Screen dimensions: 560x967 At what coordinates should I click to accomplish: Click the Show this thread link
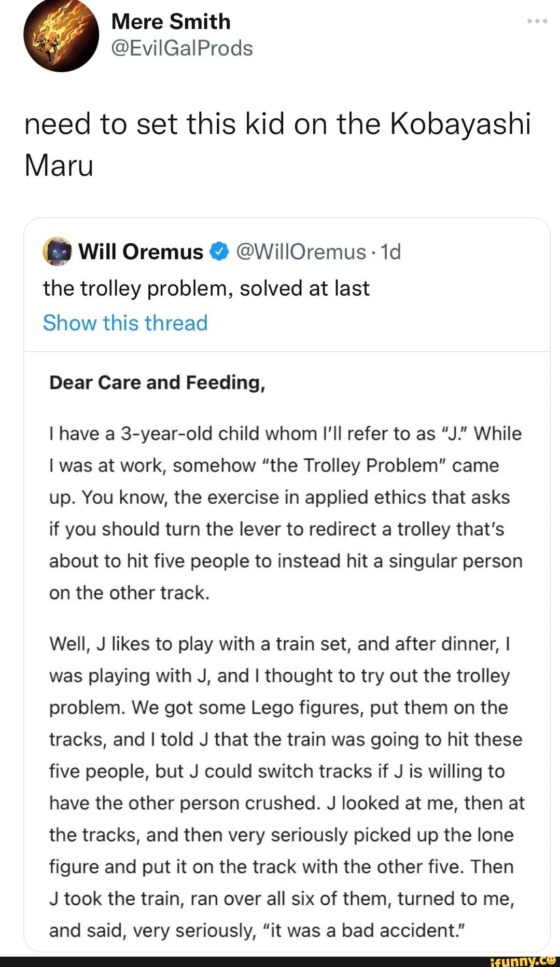tap(125, 323)
